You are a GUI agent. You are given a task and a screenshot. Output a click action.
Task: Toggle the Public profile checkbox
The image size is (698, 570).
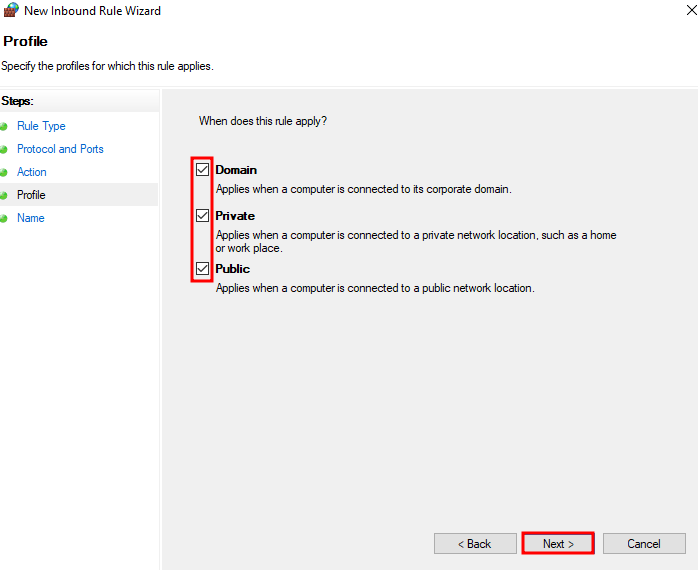203,269
